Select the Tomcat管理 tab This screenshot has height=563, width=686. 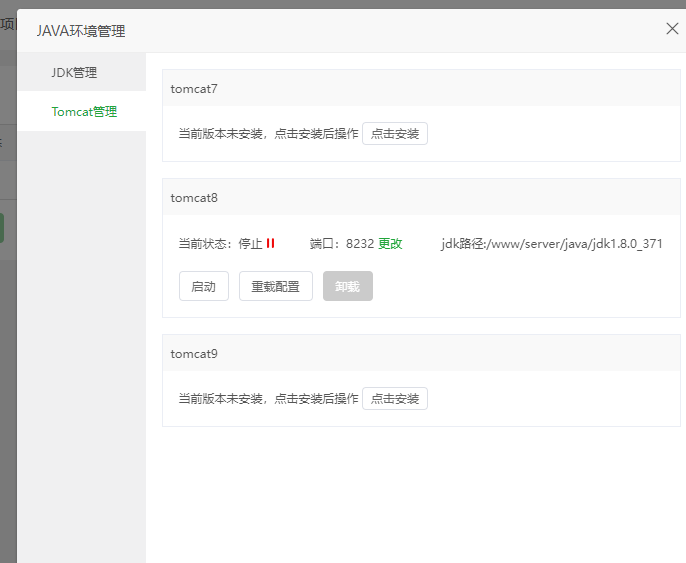click(x=81, y=112)
